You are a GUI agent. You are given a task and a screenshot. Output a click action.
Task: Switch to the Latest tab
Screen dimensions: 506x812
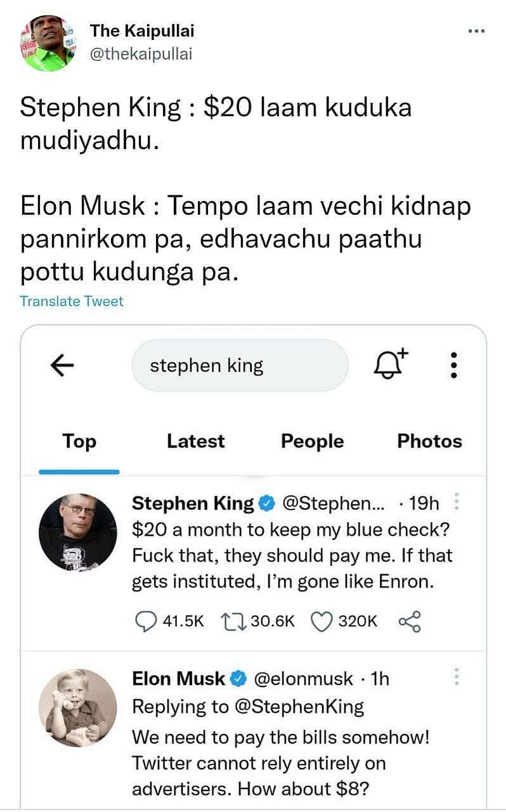tap(195, 442)
